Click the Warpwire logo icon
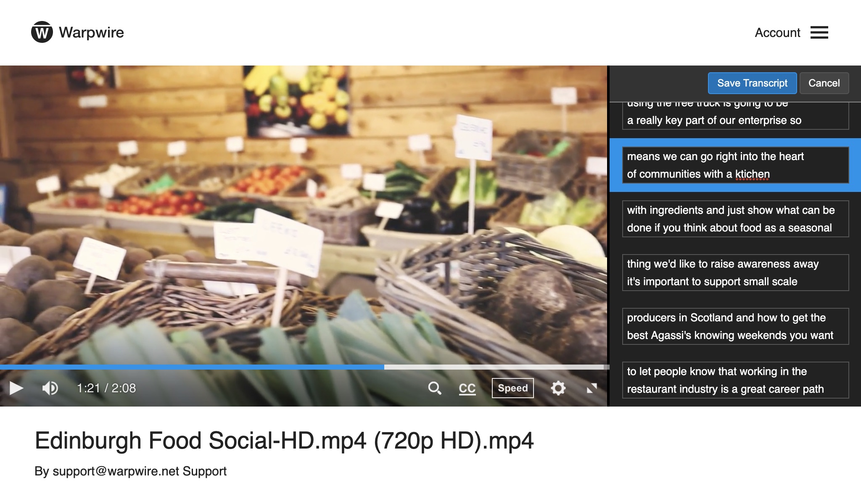The width and height of the screenshot is (861, 504). coord(42,32)
